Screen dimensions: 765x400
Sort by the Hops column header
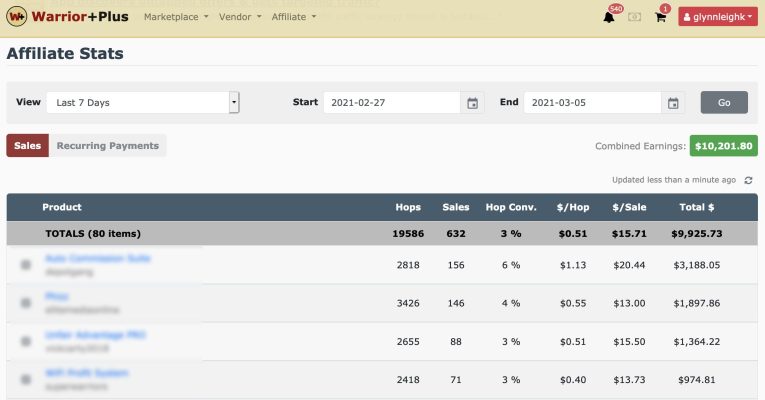(x=408, y=207)
